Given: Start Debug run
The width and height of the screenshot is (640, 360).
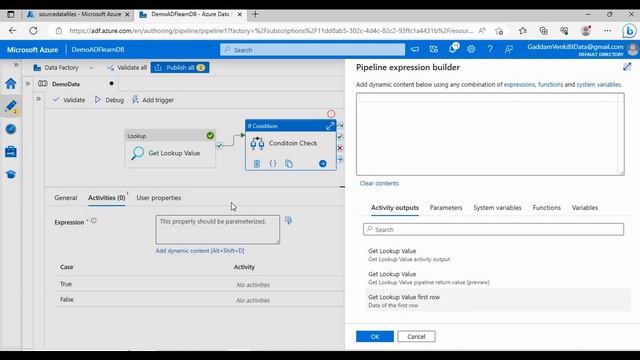Looking at the screenshot, I should pos(109,100).
